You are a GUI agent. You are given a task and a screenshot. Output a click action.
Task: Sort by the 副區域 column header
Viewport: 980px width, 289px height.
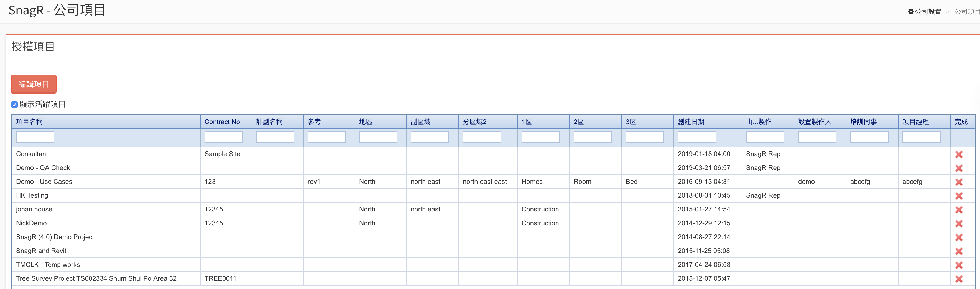point(433,122)
